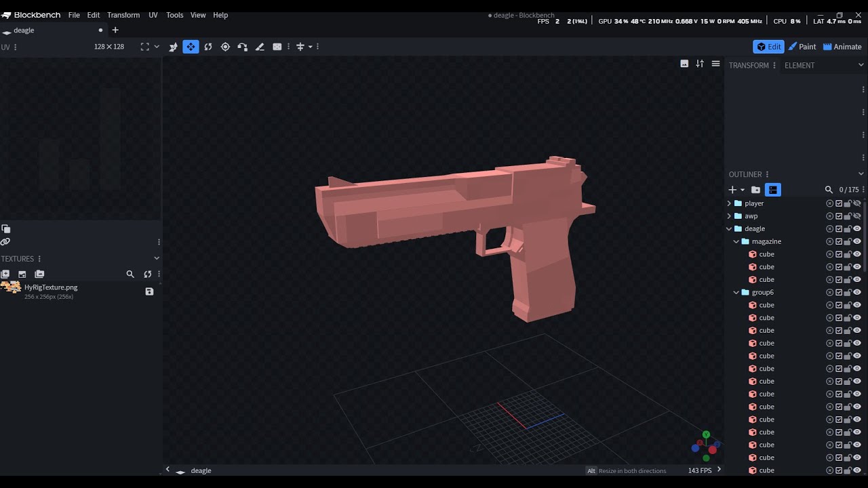Click the Add Group folder icon
Viewport: 868px width, 488px height.
coord(755,190)
